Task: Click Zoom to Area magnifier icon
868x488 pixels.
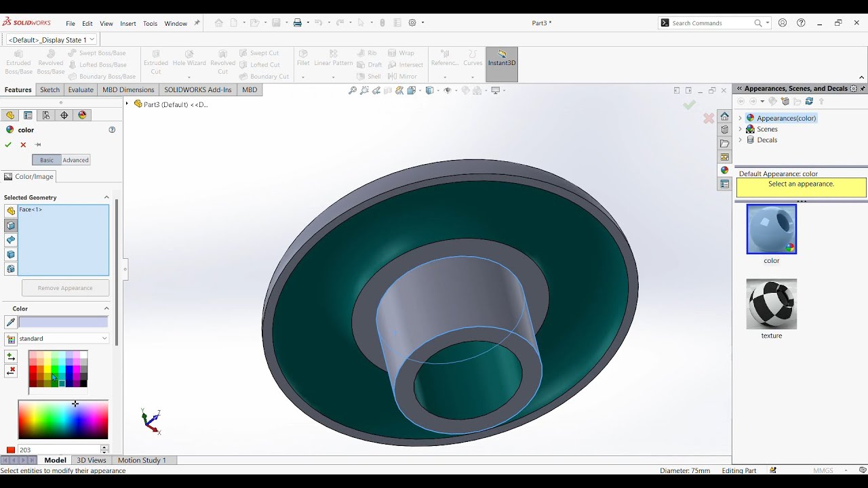Action: pyautogui.click(x=365, y=90)
